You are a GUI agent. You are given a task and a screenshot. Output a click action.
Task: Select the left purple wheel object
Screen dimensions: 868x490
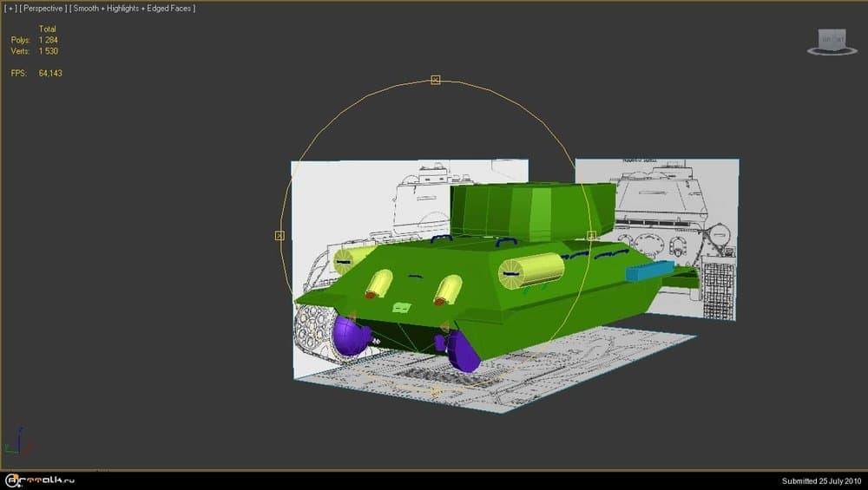351,335
